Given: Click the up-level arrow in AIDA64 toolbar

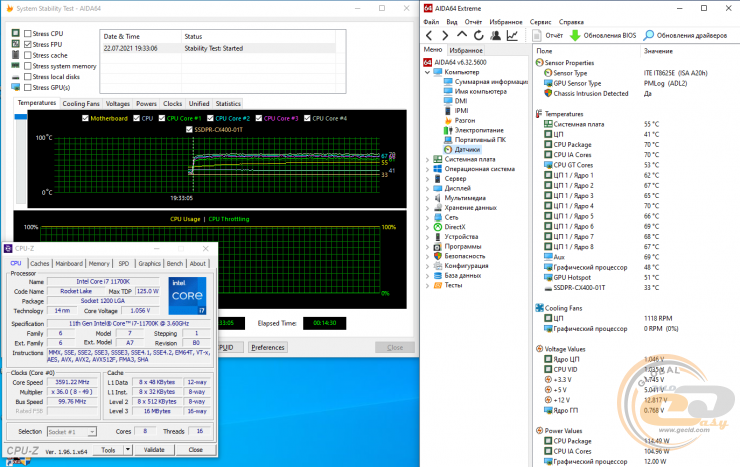Looking at the screenshot, I should [462, 34].
